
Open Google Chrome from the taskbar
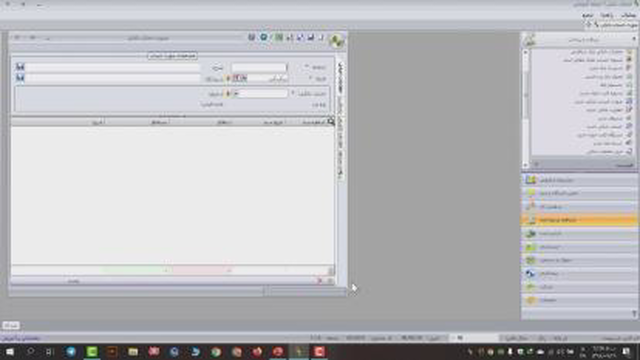pos(216,351)
